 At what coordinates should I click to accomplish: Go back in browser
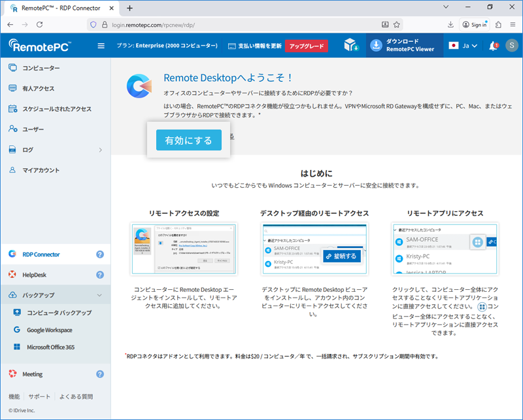click(10, 25)
